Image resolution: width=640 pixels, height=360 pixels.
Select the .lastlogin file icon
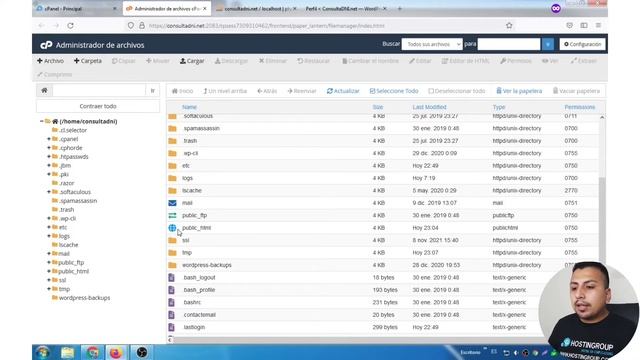[x=171, y=327]
